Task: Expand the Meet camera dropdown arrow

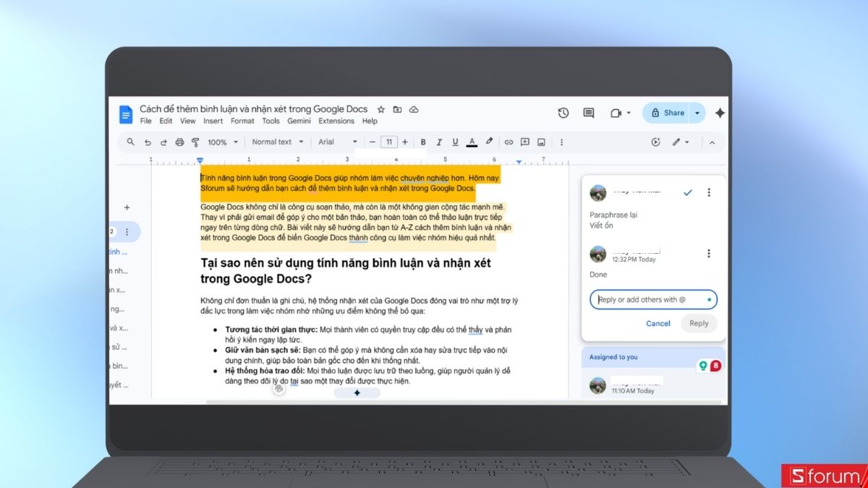Action: pyautogui.click(x=629, y=113)
